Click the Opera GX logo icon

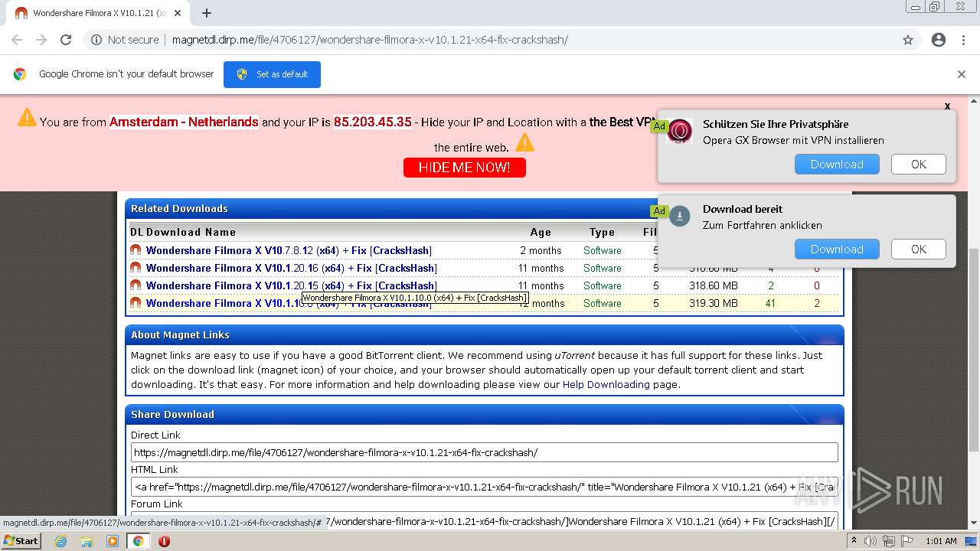679,132
